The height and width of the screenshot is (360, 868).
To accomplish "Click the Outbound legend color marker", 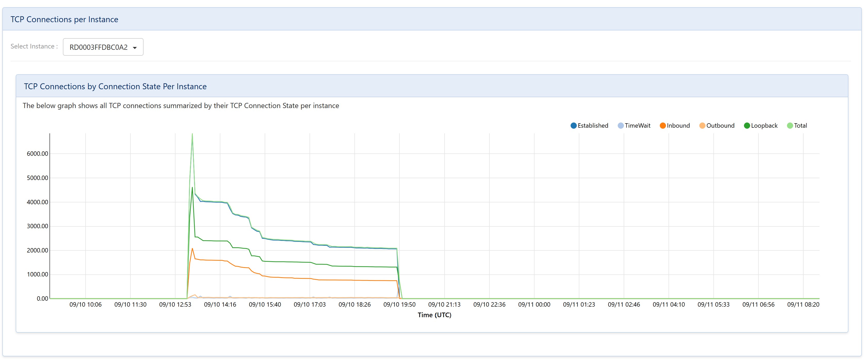I will [703, 125].
